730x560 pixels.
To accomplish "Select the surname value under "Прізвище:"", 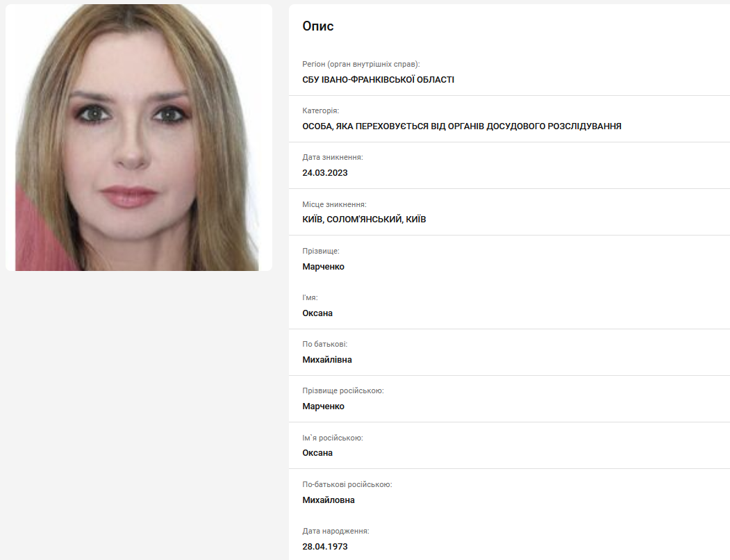I will [x=323, y=267].
